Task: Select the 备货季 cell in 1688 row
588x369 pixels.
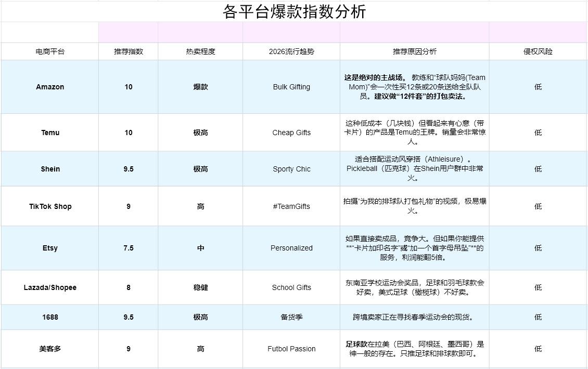Action: click(x=291, y=317)
